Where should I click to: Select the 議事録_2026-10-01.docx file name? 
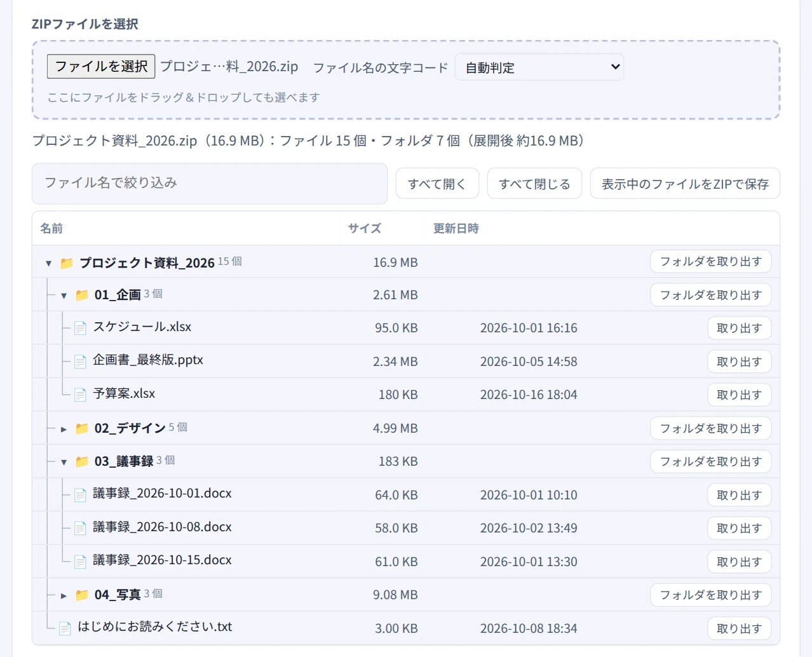coord(162,493)
